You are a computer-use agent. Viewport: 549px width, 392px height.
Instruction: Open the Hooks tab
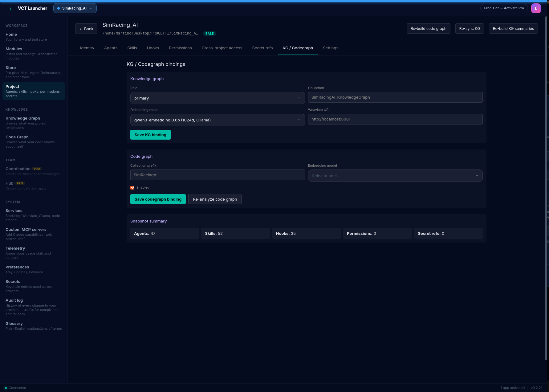tap(153, 48)
